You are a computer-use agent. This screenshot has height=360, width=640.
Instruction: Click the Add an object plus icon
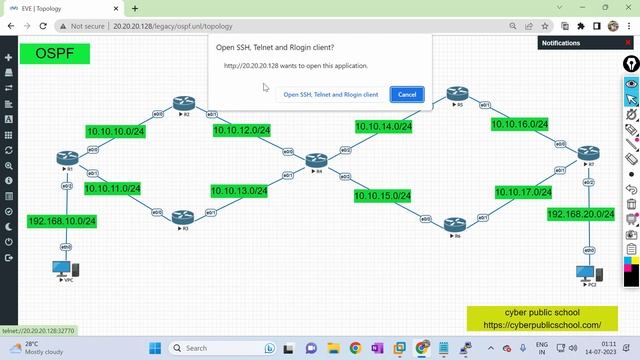pyautogui.click(x=9, y=58)
